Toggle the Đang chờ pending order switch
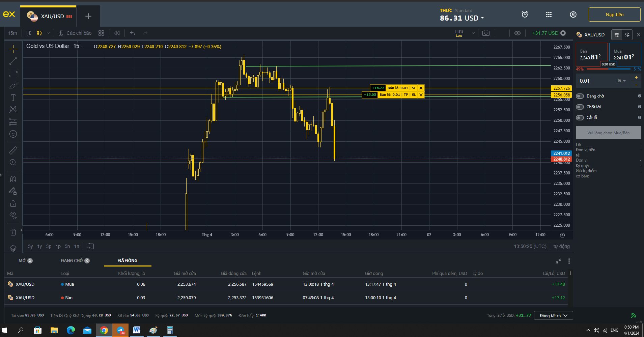 [x=580, y=96]
